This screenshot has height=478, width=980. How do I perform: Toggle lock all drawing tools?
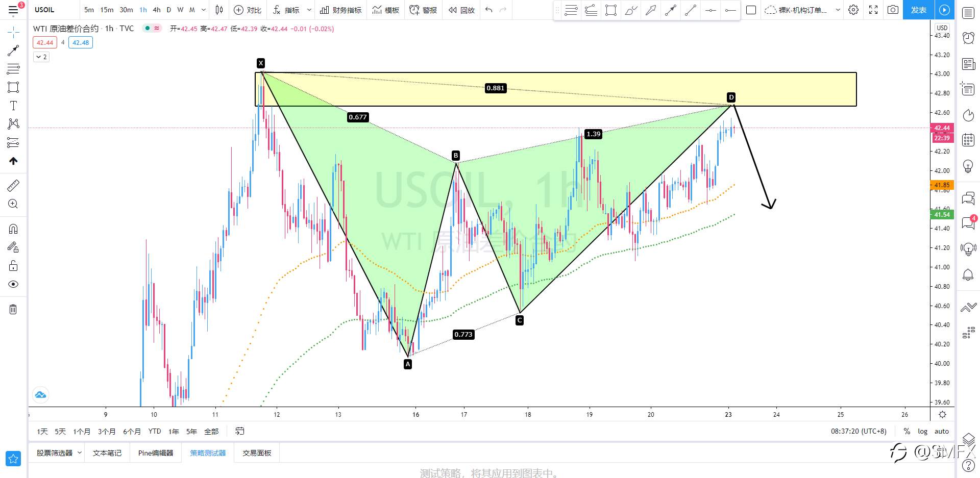coord(13,266)
